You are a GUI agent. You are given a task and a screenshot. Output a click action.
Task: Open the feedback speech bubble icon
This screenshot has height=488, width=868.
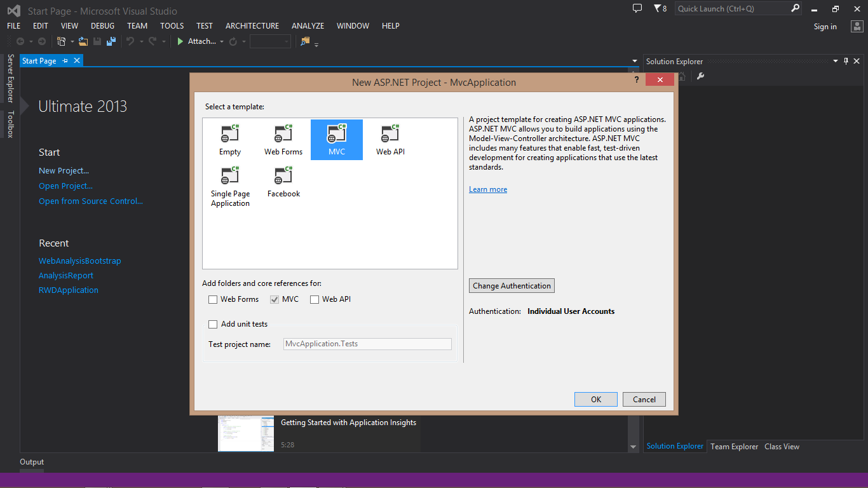pyautogui.click(x=637, y=9)
